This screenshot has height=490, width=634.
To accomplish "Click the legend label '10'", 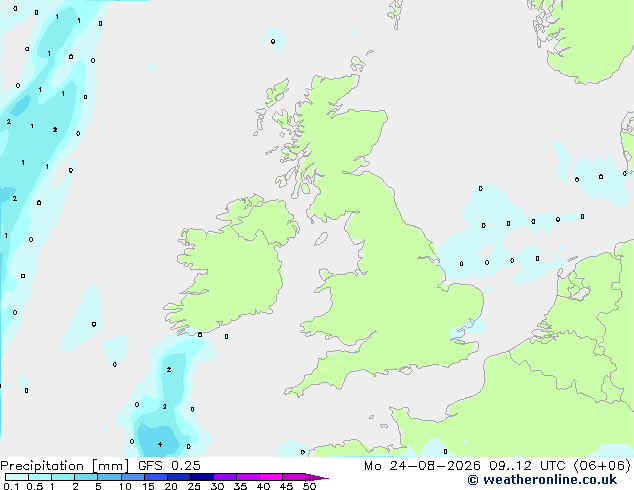I will tap(125, 486).
